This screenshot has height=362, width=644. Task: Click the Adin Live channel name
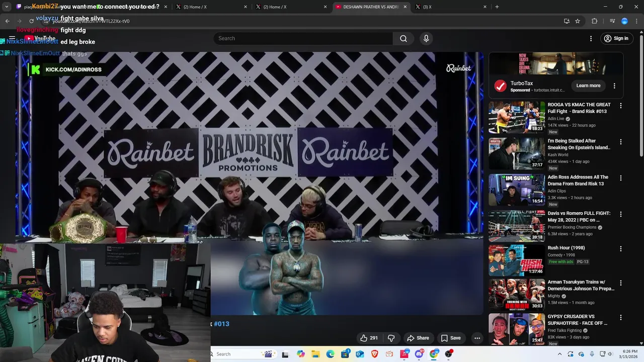[x=556, y=119]
